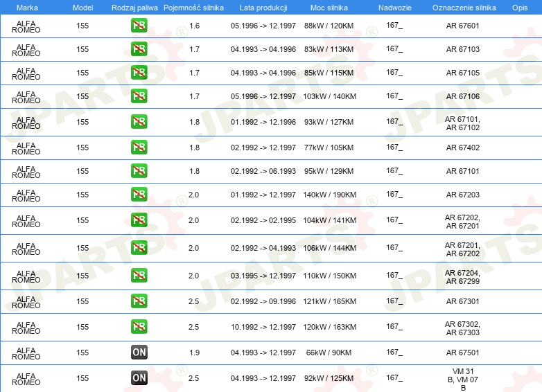Click the production years 02.1992 -> 02.1995
This screenshot has height=392, width=542.
(x=263, y=220)
